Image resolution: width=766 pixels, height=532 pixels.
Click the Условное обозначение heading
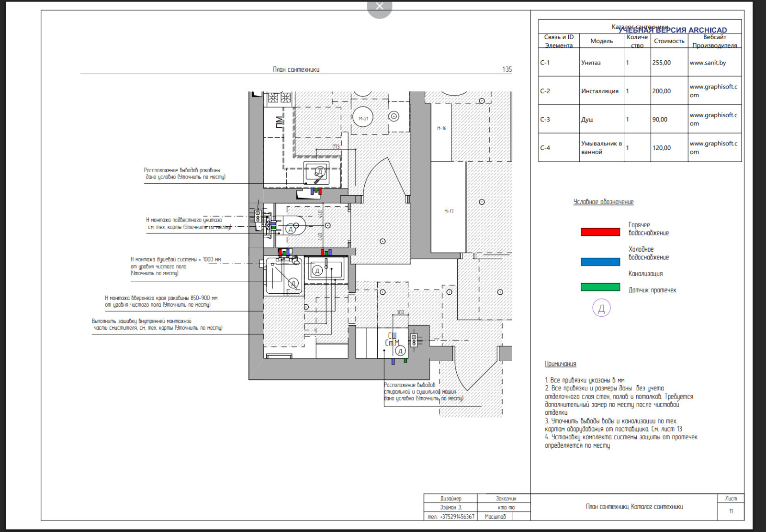coord(603,202)
